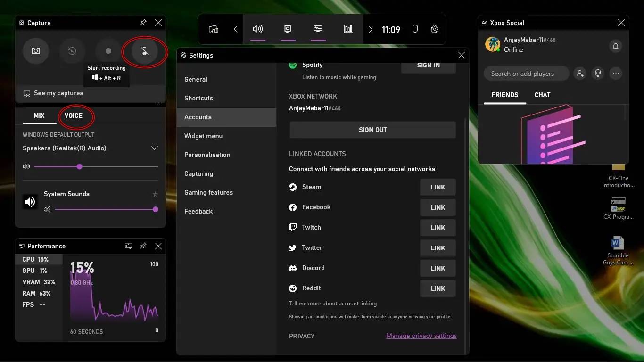Open Manage privacy settings link
Image resolution: width=644 pixels, height=362 pixels.
coord(421,336)
